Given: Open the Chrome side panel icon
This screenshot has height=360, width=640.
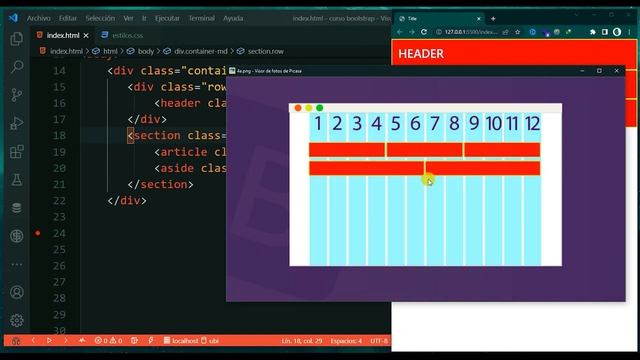Looking at the screenshot, I should click(605, 32).
